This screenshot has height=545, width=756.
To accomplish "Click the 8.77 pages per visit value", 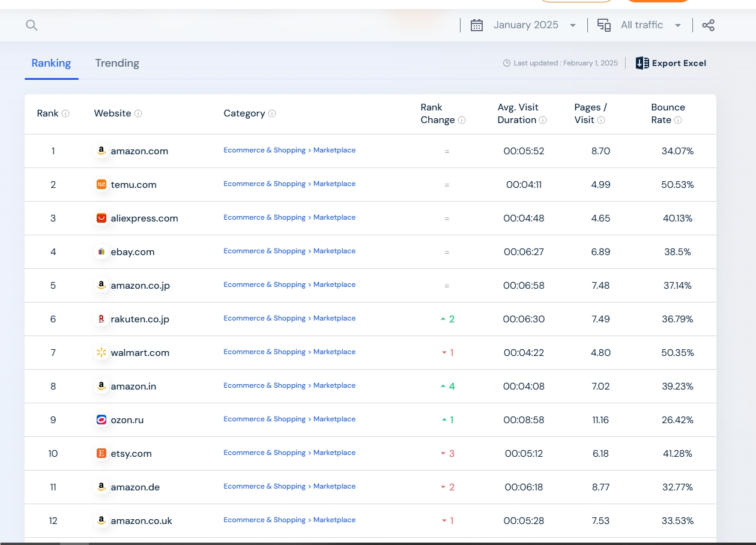I will (x=600, y=487).
